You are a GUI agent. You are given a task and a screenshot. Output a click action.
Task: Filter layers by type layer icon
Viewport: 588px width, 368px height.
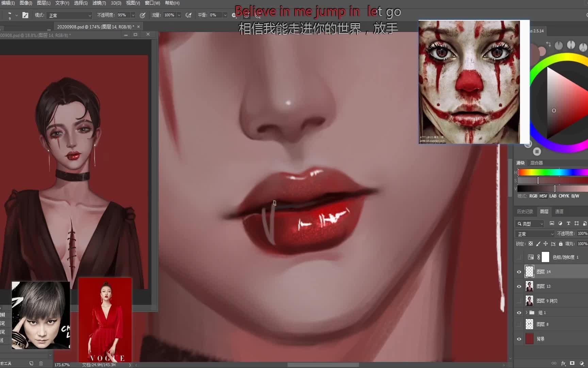tap(568, 224)
